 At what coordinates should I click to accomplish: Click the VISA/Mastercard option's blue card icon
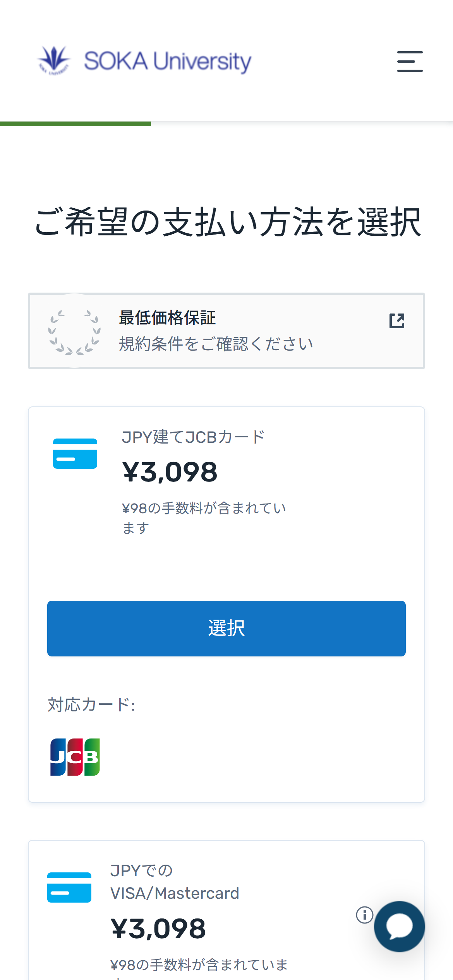click(x=69, y=887)
